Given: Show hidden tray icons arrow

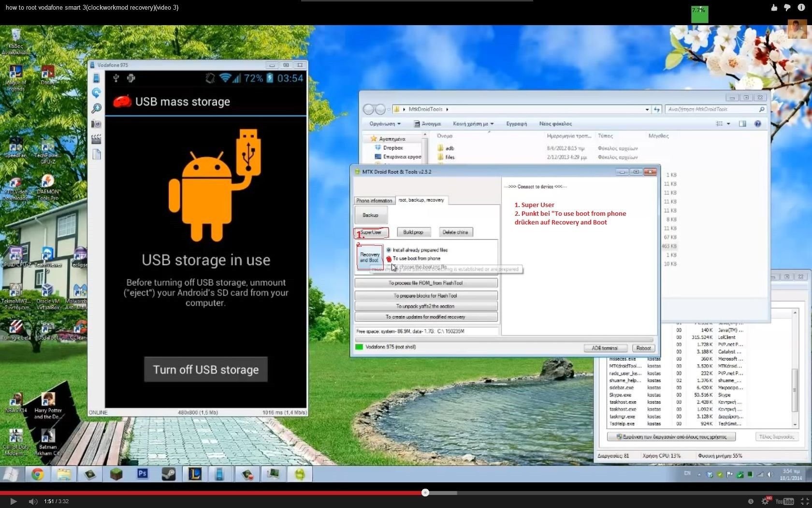Looking at the screenshot, I should [699, 475].
